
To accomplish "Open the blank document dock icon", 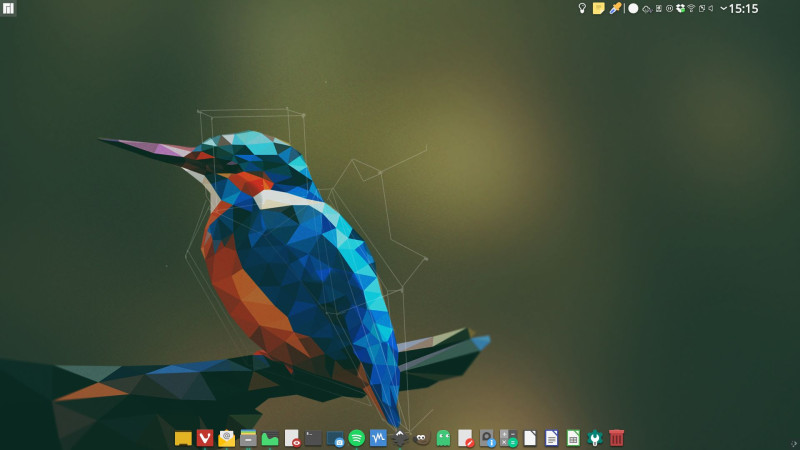I will (530, 438).
